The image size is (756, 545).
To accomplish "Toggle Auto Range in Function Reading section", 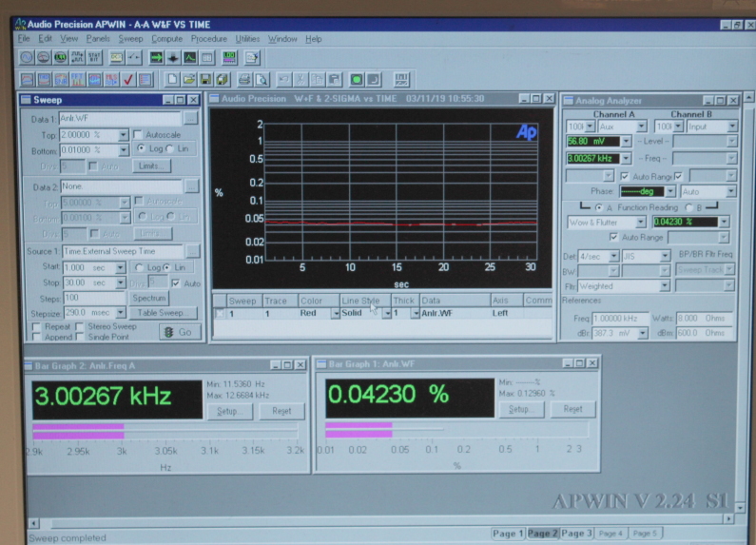I will (613, 237).
